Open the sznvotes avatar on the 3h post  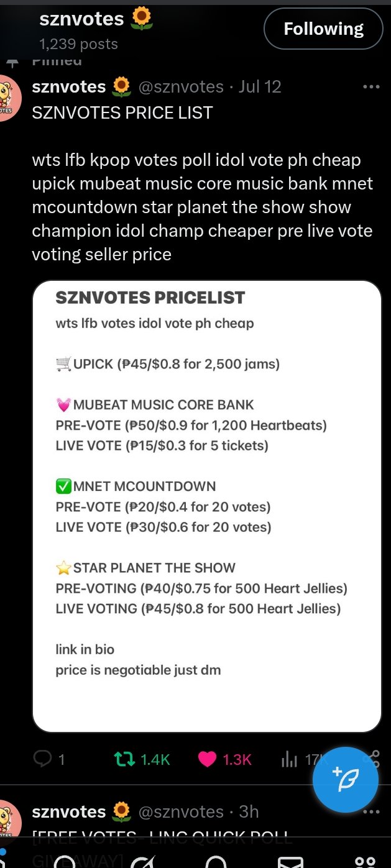pos(9,820)
